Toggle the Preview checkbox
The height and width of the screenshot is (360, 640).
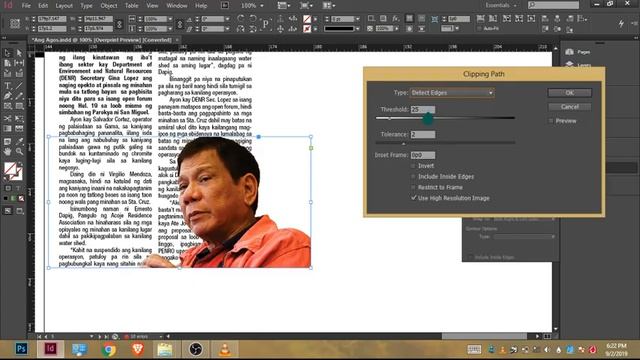tap(551, 121)
